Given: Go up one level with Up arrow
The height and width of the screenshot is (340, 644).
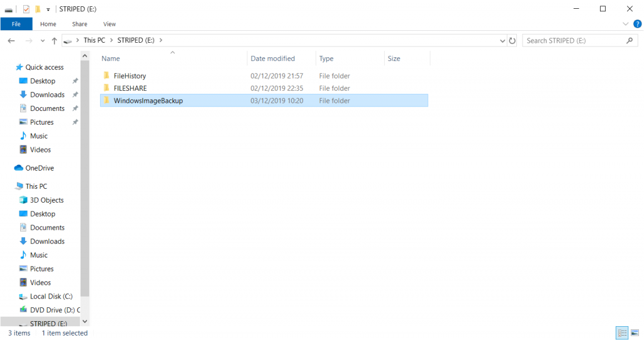Looking at the screenshot, I should point(54,40).
